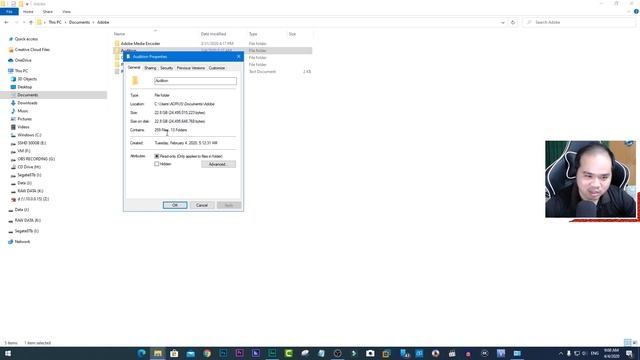Check the Hidden attribute checkbox

[157, 164]
